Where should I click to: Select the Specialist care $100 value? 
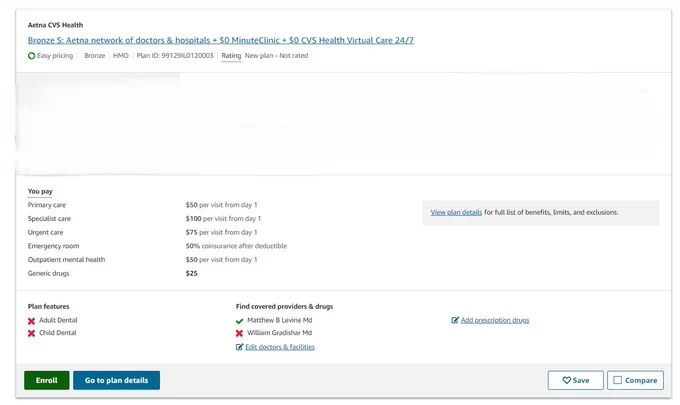(193, 219)
